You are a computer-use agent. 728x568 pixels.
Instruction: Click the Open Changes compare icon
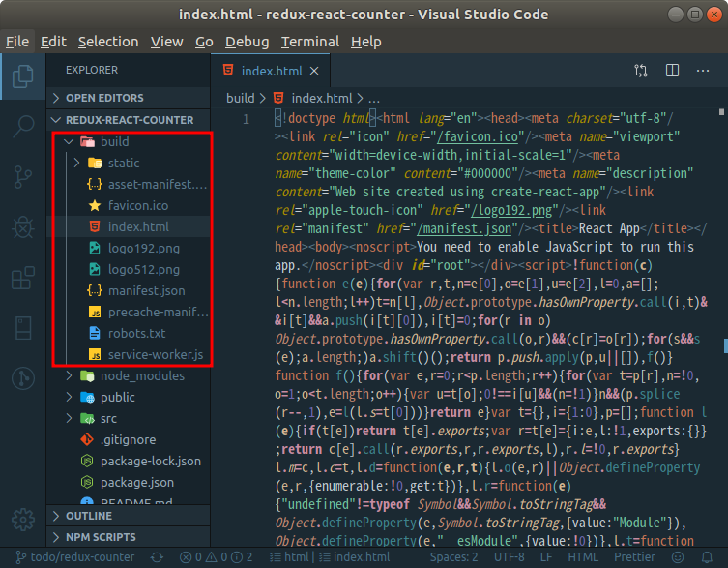tap(641, 71)
